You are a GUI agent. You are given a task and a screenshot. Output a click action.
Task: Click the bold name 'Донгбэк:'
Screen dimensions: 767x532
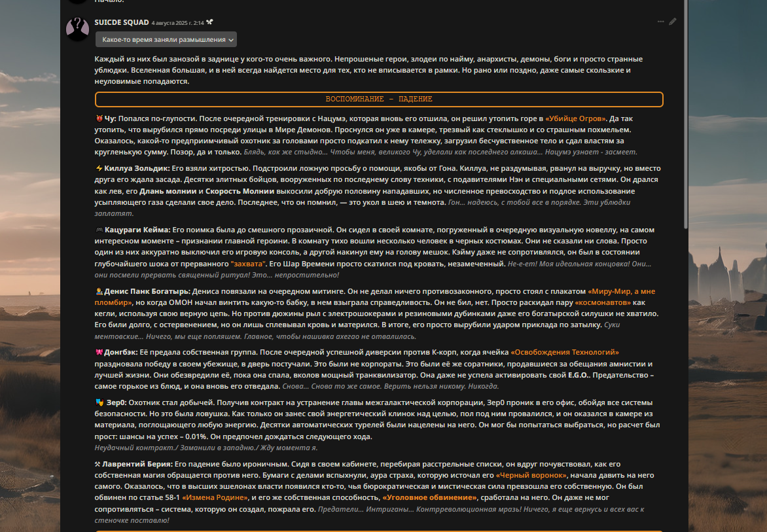click(x=121, y=352)
